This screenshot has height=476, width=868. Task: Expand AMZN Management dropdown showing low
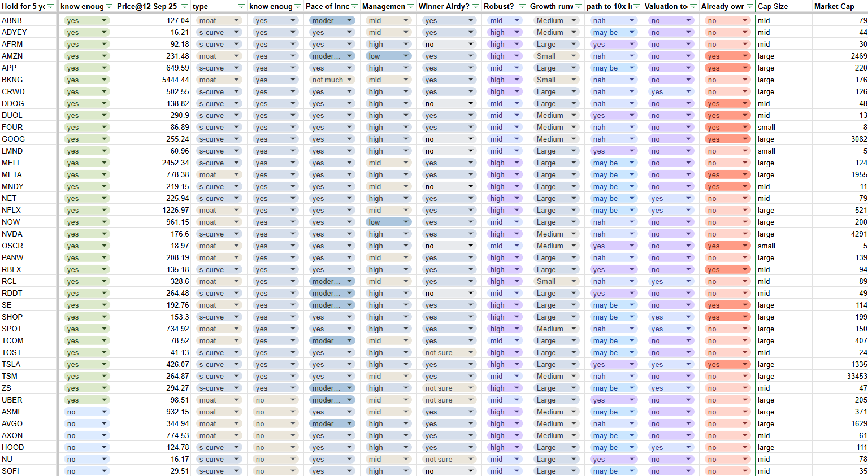tap(406, 56)
